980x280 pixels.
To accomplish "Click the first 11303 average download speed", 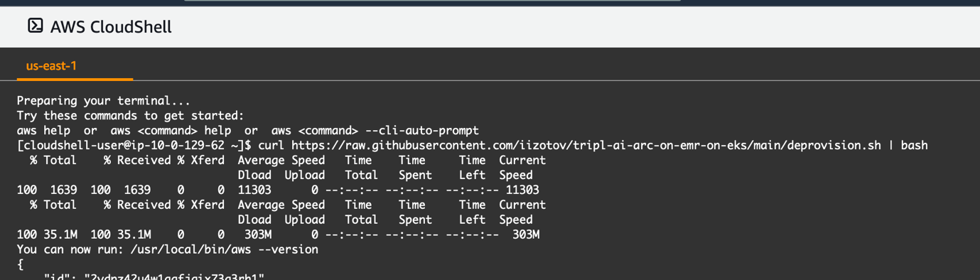I will click(254, 190).
